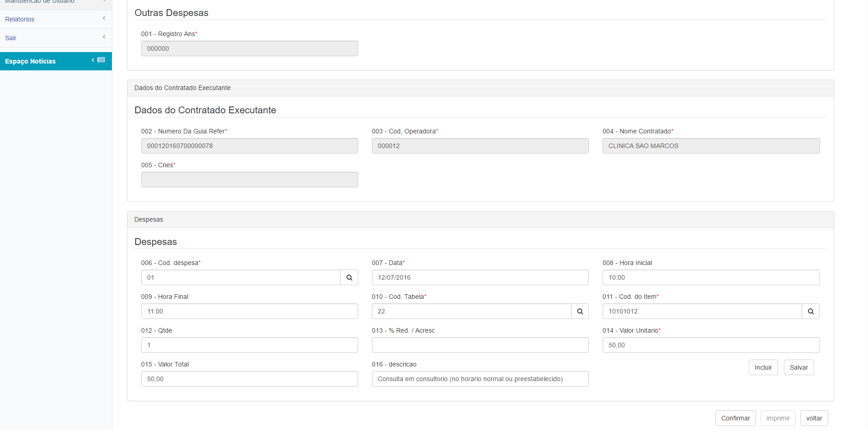Open Espaço Notícias sidebar item
Image resolution: width=868 pixels, height=430 pixels.
coord(31,61)
